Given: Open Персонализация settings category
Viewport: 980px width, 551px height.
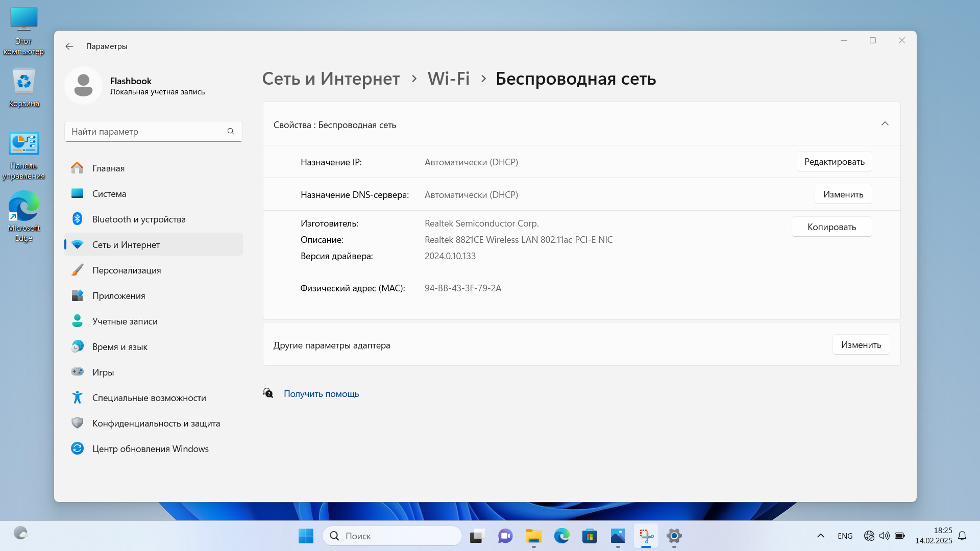Looking at the screenshot, I should click(x=127, y=270).
